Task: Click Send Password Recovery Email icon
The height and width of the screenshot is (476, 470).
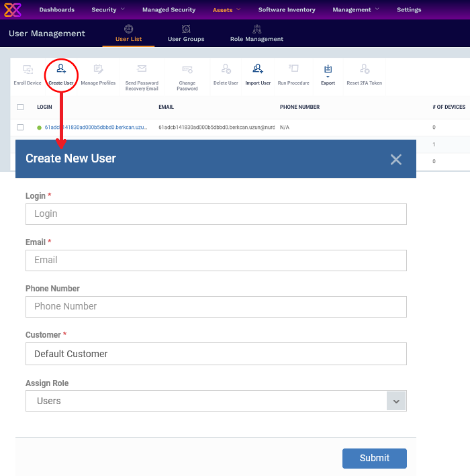Action: 142,70
